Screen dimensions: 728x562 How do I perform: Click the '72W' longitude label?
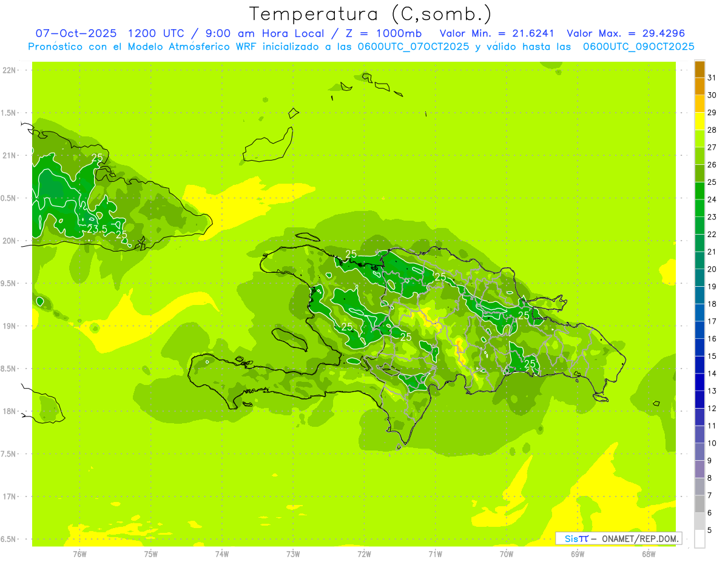365,554
